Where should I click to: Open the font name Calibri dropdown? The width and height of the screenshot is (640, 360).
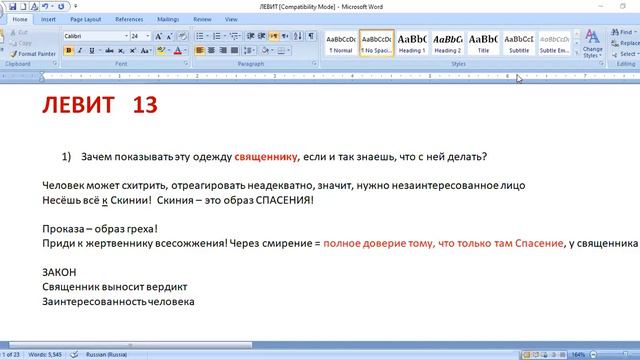126,36
